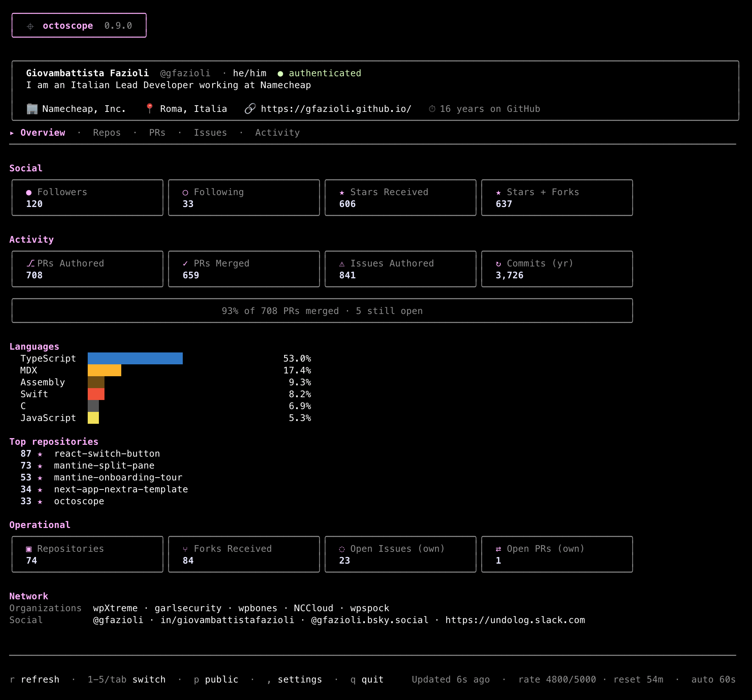This screenshot has height=700, width=752.
Task: Click the star beside next-app-nextra-template
Action: coord(40,490)
